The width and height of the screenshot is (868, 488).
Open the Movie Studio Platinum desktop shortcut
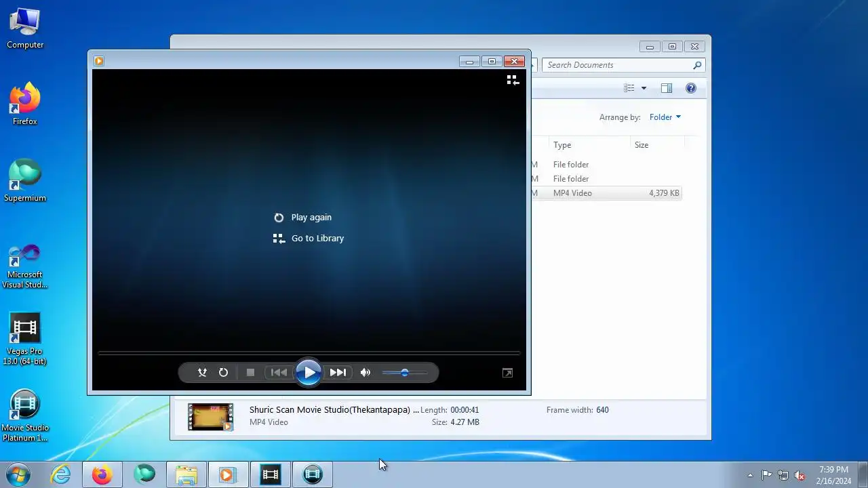[x=25, y=416]
